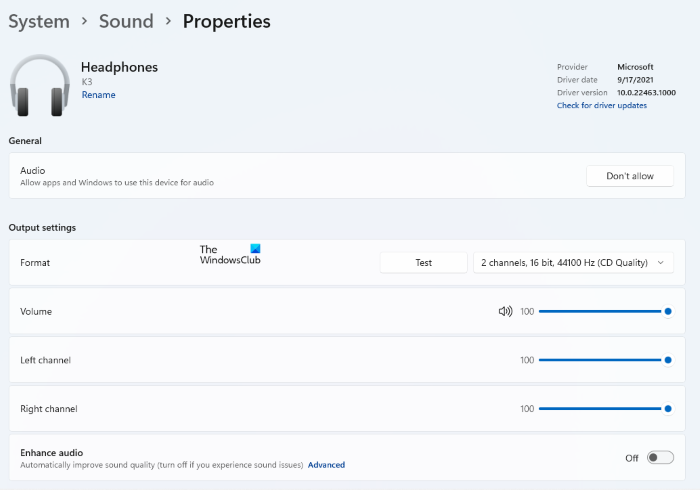Check for driver updates
The image size is (700, 490).
(x=602, y=105)
